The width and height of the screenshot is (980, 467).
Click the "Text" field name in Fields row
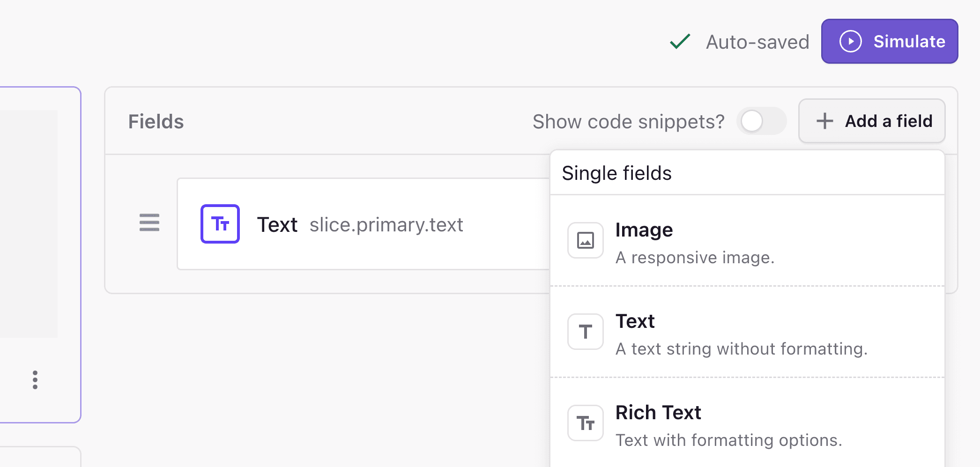(277, 225)
